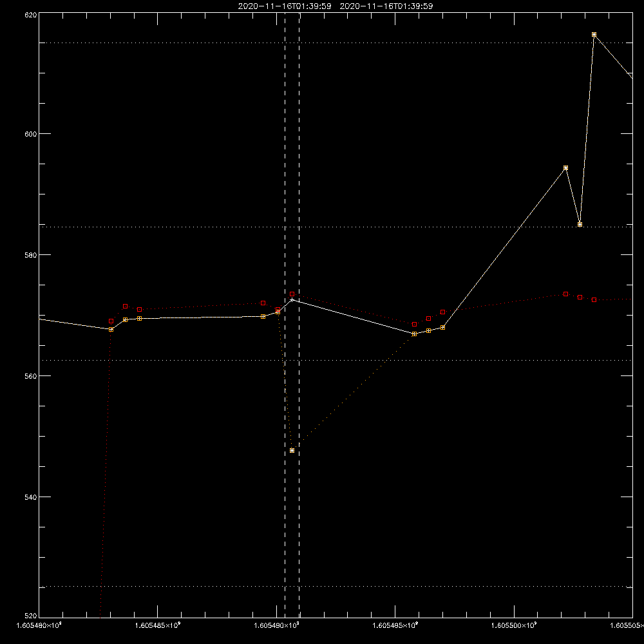Select the data point near 585

click(x=580, y=224)
